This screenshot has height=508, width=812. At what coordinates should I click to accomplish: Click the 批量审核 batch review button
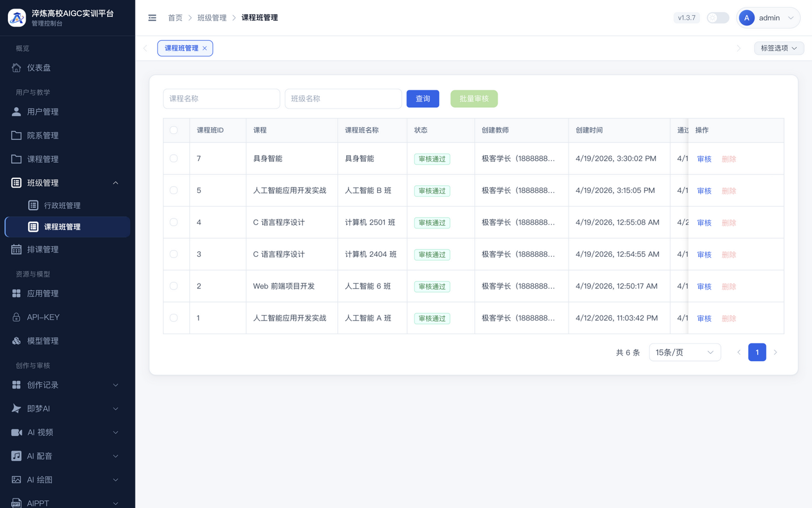(474, 99)
